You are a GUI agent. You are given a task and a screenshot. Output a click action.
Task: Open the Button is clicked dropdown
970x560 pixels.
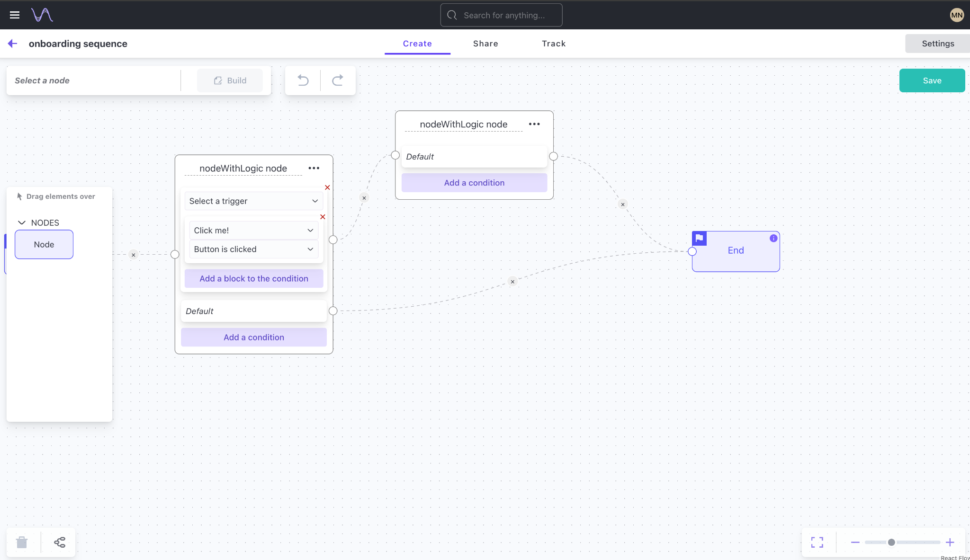pyautogui.click(x=253, y=249)
